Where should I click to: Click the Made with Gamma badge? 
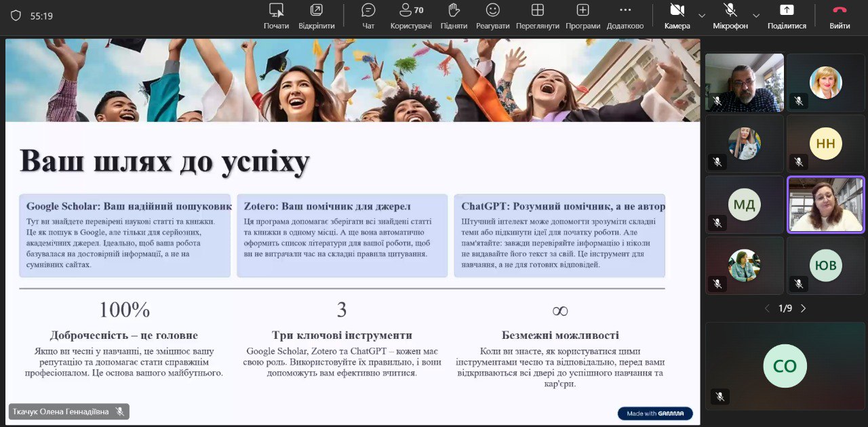point(655,413)
